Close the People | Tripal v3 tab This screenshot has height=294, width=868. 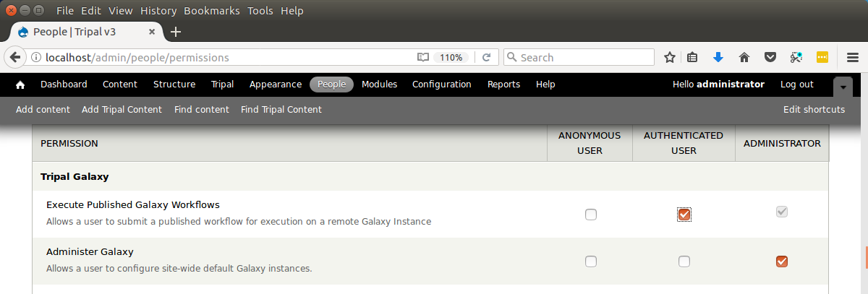[x=152, y=32]
